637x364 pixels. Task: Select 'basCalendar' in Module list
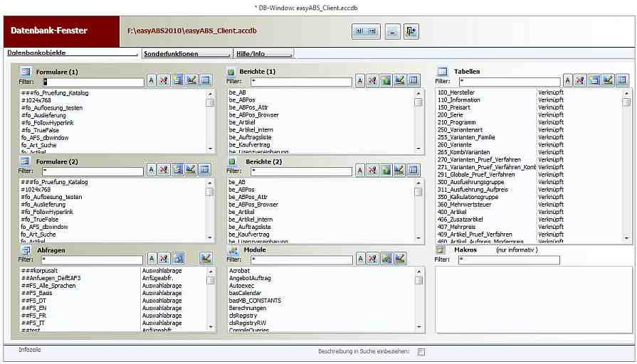click(245, 293)
